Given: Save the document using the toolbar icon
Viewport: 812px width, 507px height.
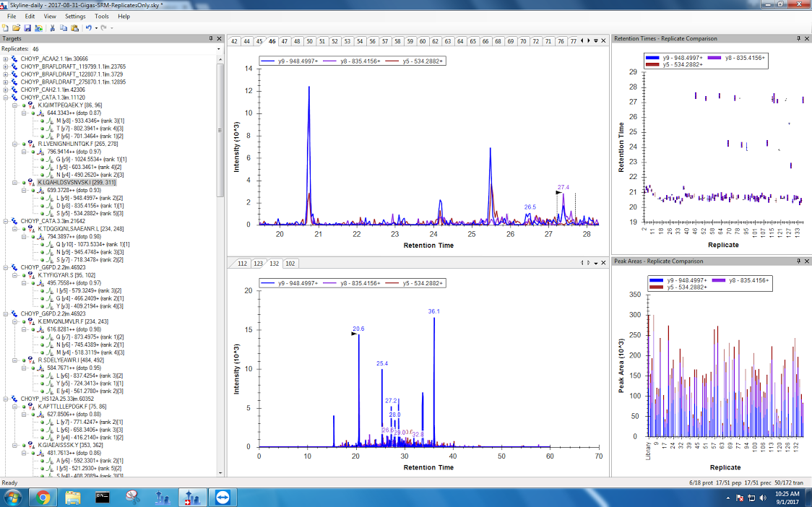Looking at the screenshot, I should tap(26, 27).
